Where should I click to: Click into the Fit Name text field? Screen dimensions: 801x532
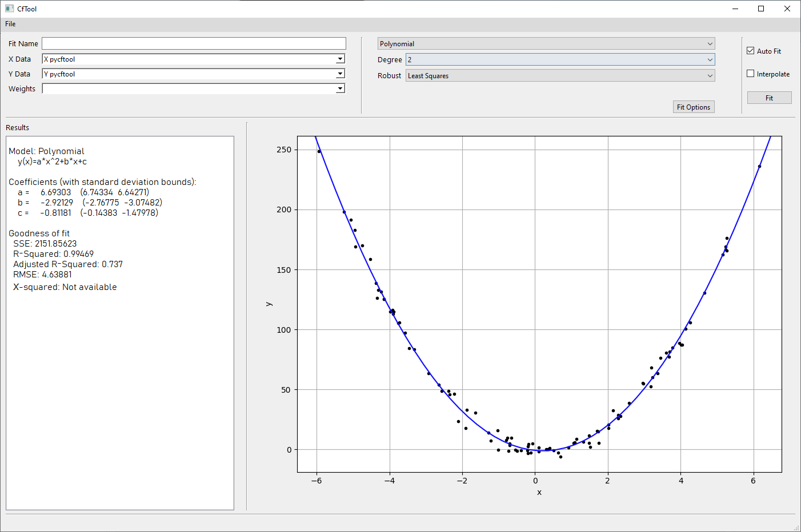(194, 44)
